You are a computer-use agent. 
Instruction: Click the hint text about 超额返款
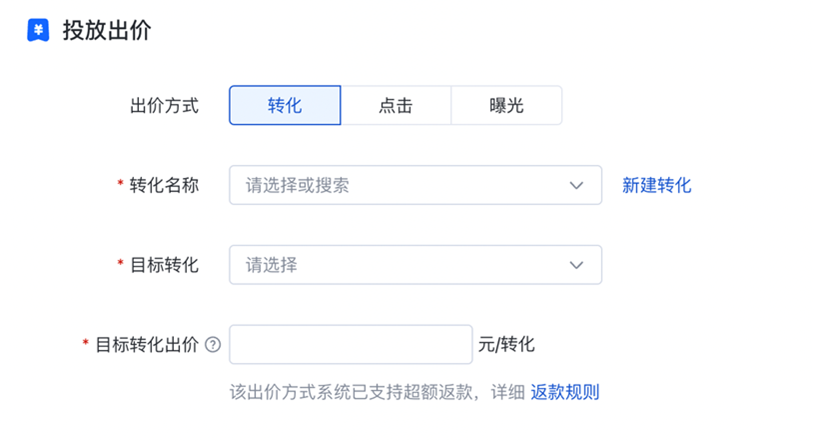pyautogui.click(x=360, y=392)
